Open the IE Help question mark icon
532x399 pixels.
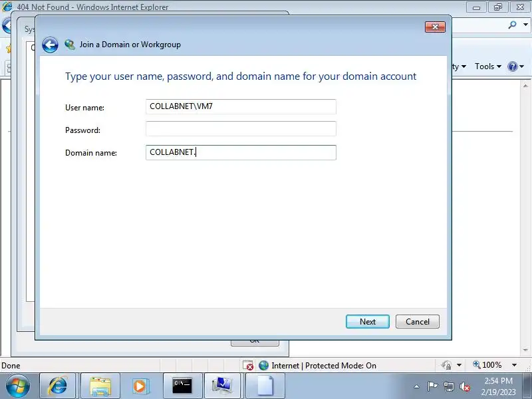click(x=512, y=66)
